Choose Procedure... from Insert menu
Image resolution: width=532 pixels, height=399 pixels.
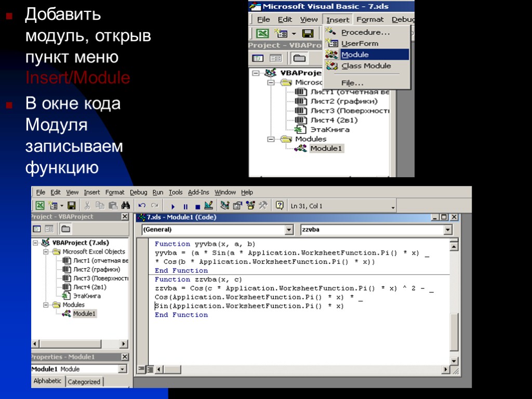click(367, 32)
